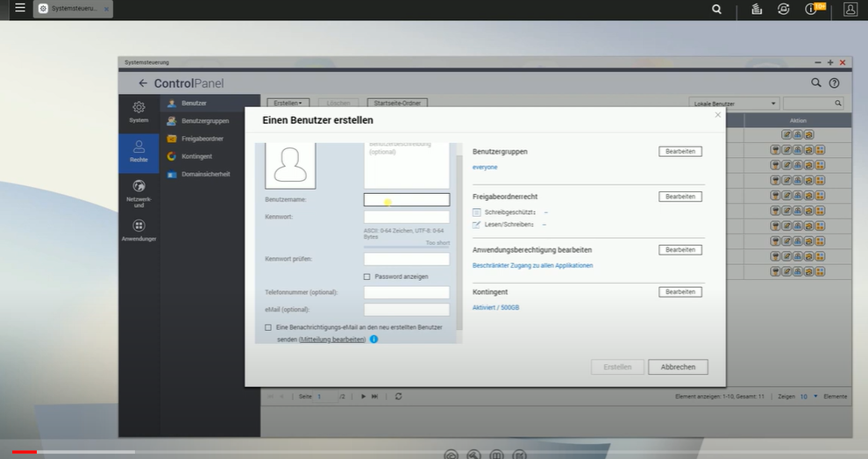
Task: Open the user account icon in top bar
Action: click(x=850, y=9)
